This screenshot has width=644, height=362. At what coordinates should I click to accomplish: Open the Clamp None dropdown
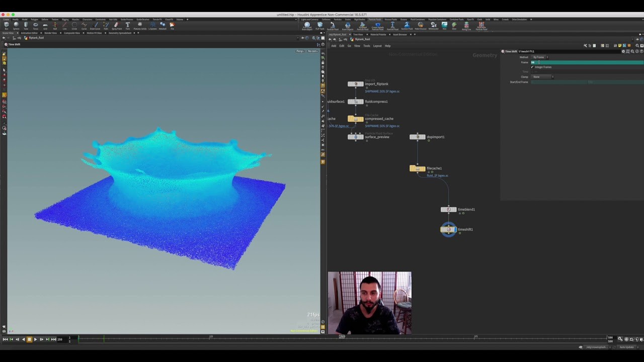(538, 77)
